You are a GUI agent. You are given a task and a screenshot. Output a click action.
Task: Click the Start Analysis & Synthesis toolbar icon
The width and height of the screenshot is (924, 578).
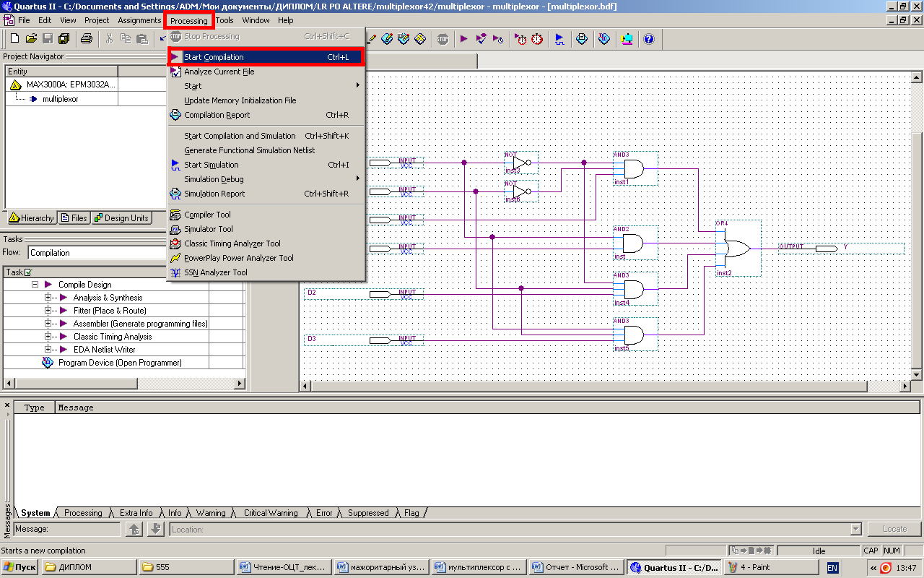point(481,39)
